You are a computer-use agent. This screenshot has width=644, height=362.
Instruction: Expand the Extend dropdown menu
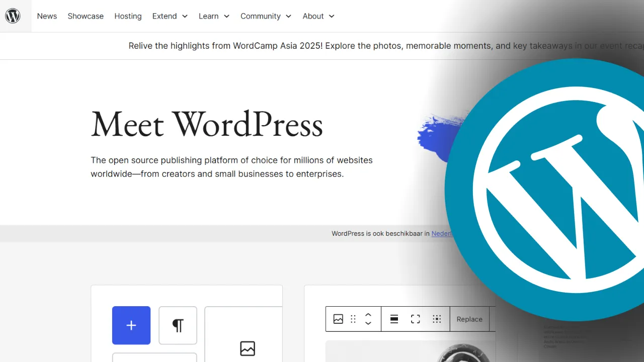170,16
